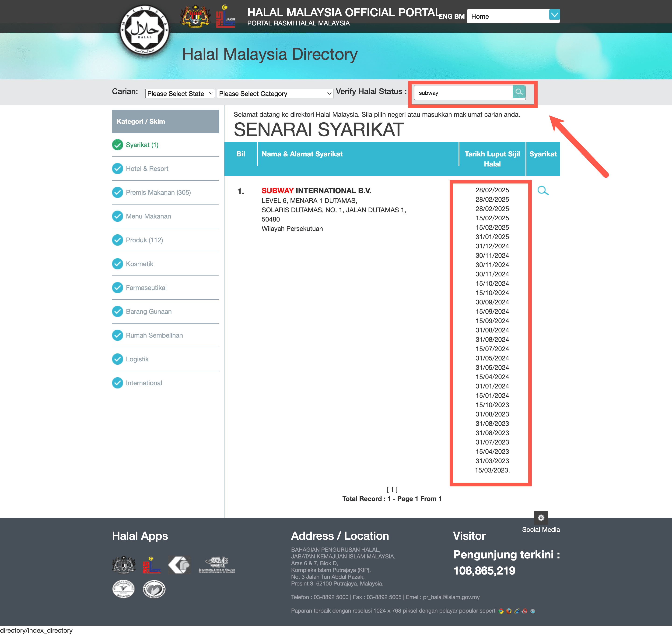672x635 pixels.
Task: Click the Internet Explorer icon in footer
Action: pyautogui.click(x=517, y=611)
